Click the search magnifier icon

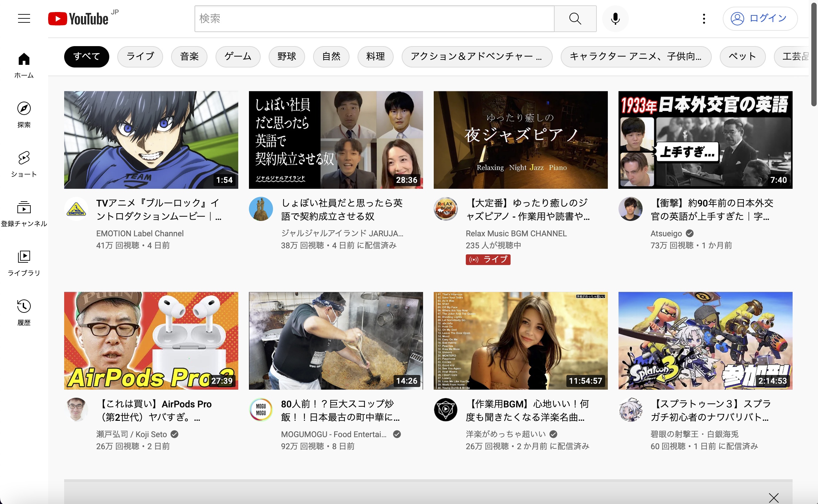575,18
